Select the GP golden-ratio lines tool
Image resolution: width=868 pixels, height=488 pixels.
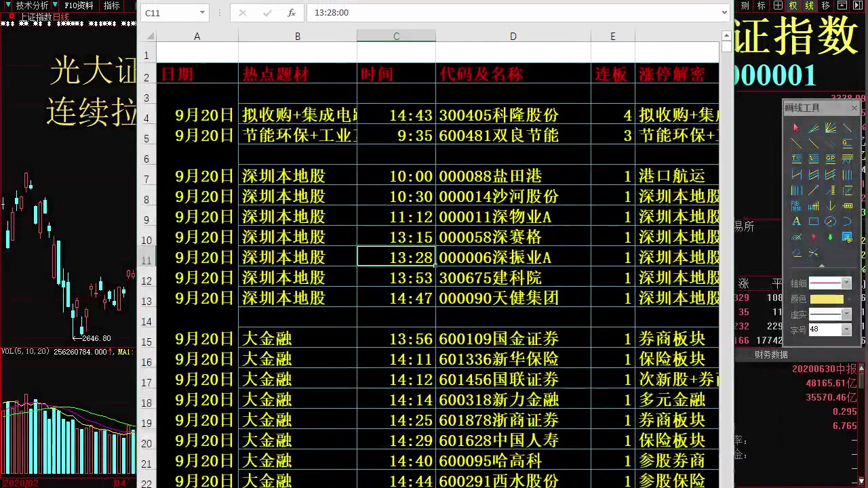tap(830, 159)
